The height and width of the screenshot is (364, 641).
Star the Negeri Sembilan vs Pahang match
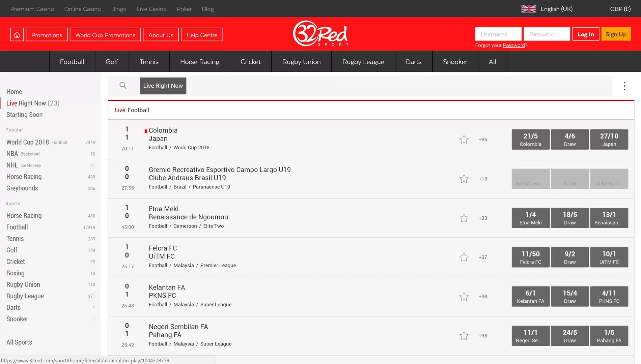pyautogui.click(x=464, y=336)
